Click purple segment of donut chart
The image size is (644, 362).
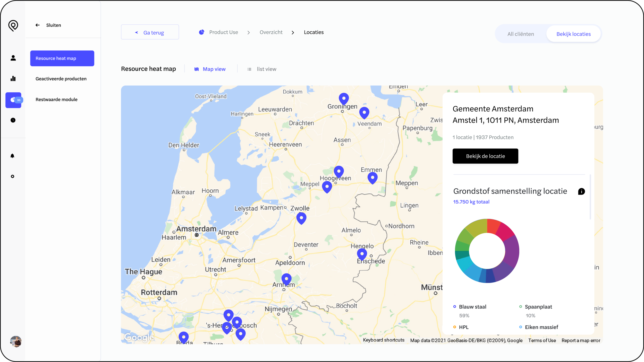tap(512, 251)
